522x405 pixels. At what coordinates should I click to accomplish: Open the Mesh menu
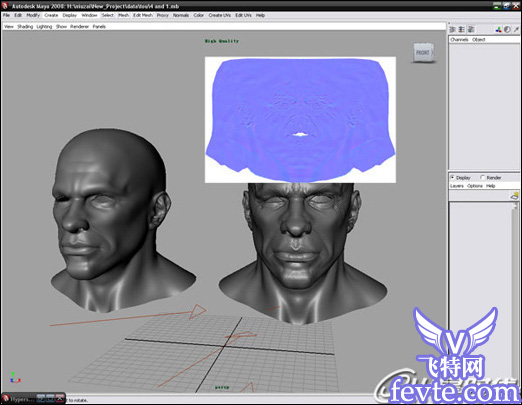coord(123,15)
